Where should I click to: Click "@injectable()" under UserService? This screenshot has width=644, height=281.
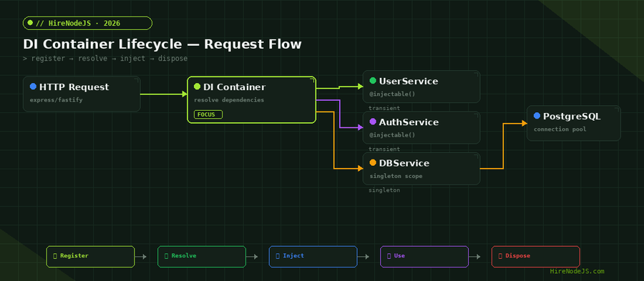tap(393, 94)
